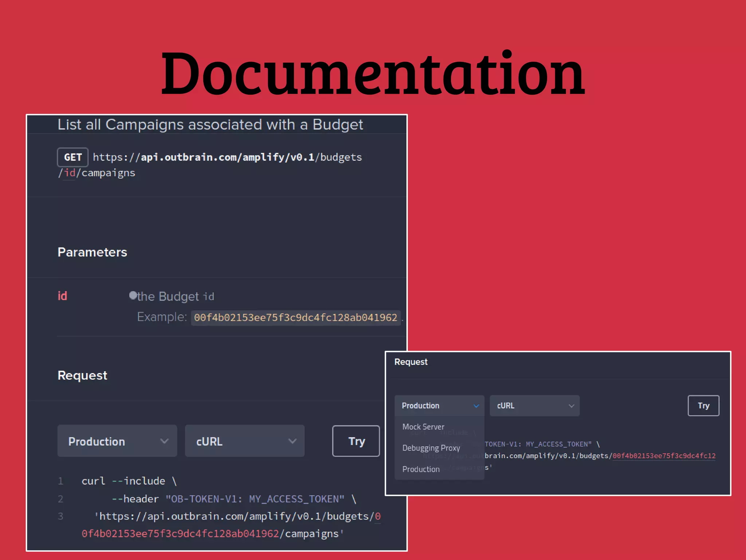The width and height of the screenshot is (746, 560).
Task: Click the OB-TOKEN-V1 header code line
Action: [234, 499]
